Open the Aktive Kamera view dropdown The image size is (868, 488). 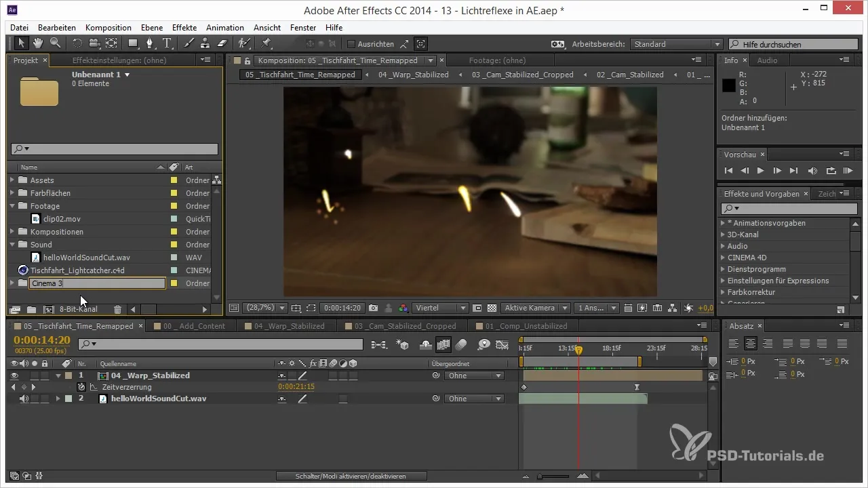coord(534,308)
